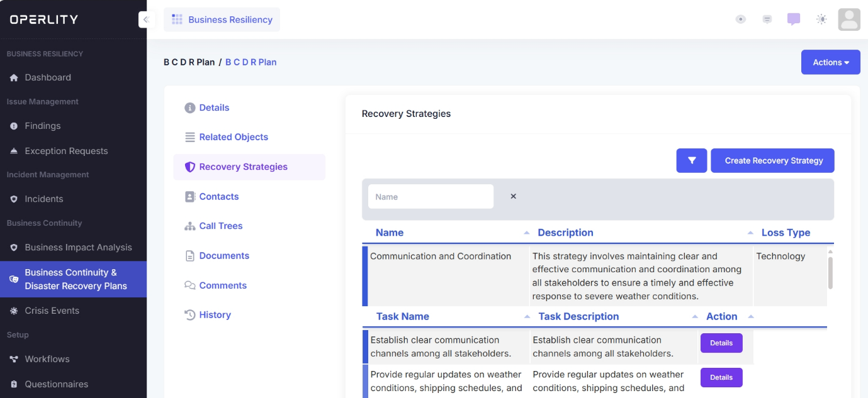This screenshot has height=398, width=868.
Task: Click the Name filter input field
Action: click(431, 196)
